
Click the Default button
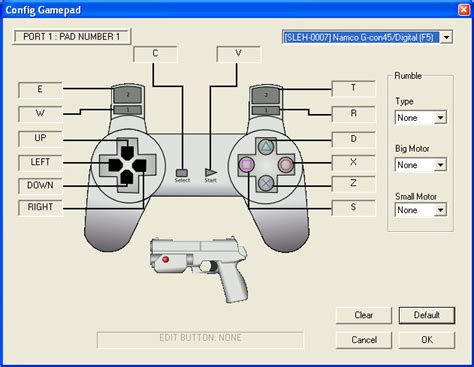click(427, 315)
